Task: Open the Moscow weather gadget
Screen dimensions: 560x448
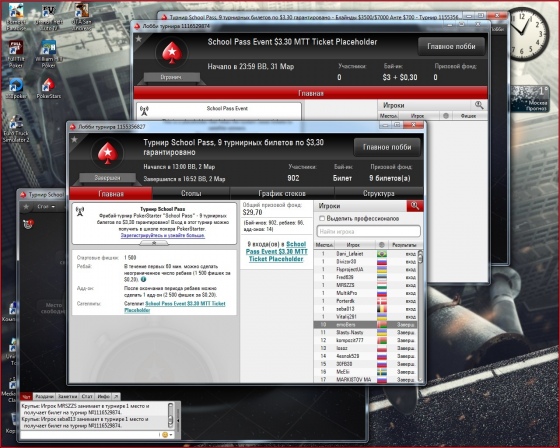Action: (530, 99)
